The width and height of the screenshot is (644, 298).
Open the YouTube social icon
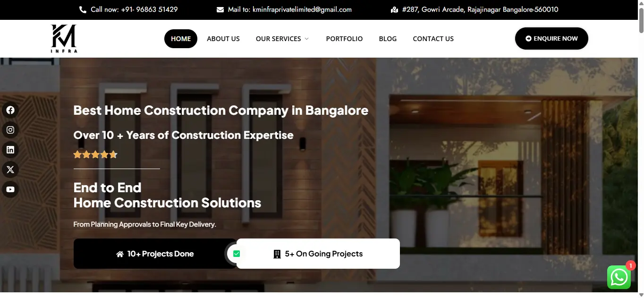10,189
